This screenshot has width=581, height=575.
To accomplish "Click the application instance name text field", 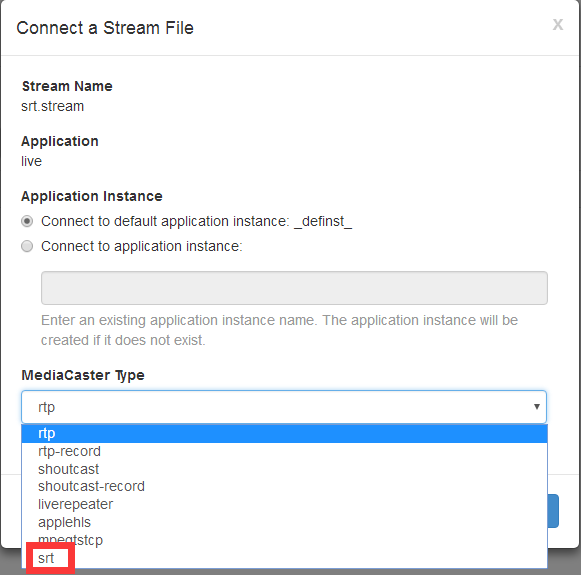I will 294,288.
